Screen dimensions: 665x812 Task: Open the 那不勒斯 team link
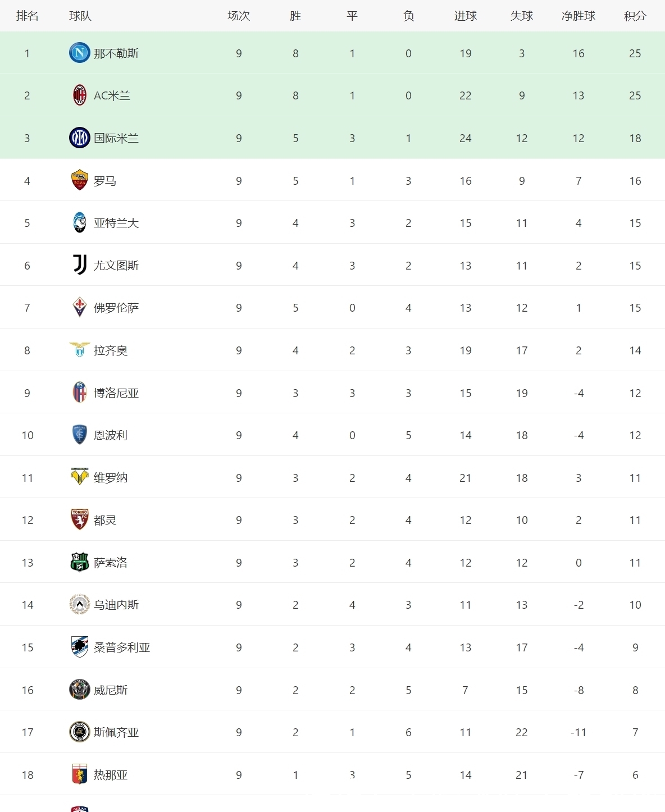[116, 53]
